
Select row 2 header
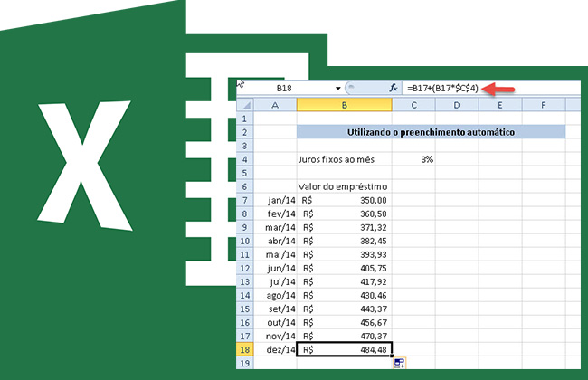coord(245,132)
